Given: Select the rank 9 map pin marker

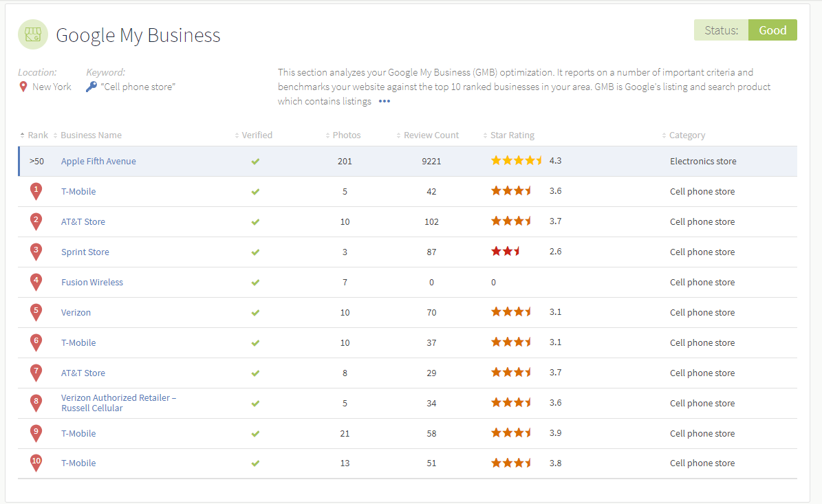Looking at the screenshot, I should 36,433.
